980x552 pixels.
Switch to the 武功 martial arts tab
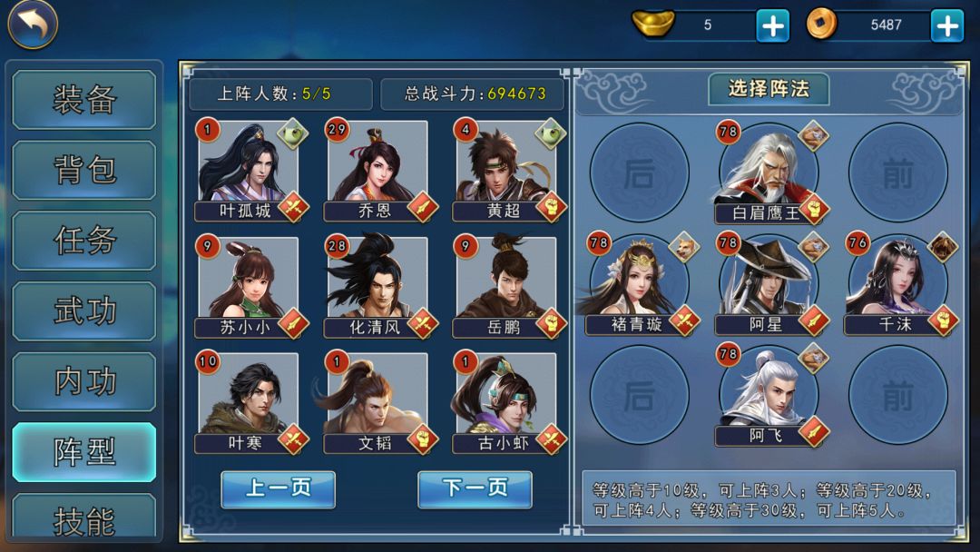84,310
